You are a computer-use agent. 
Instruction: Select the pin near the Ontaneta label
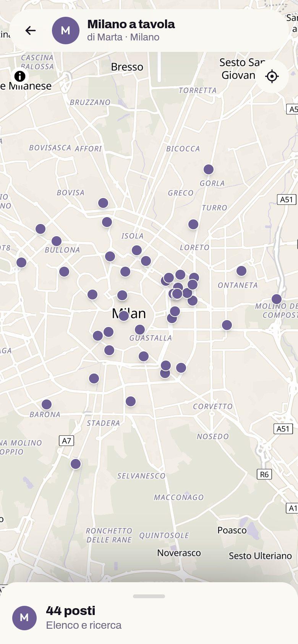click(241, 271)
